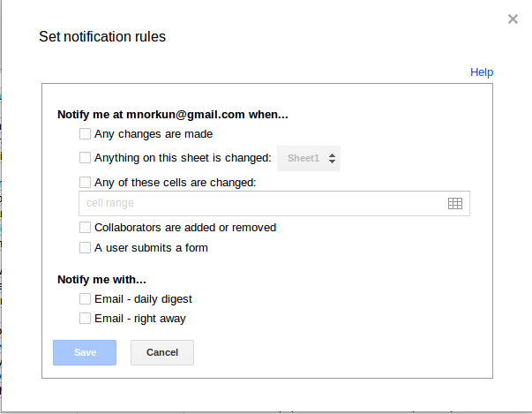
Task: Check the 'Any of these cells are changed' box
Action: coord(86,183)
